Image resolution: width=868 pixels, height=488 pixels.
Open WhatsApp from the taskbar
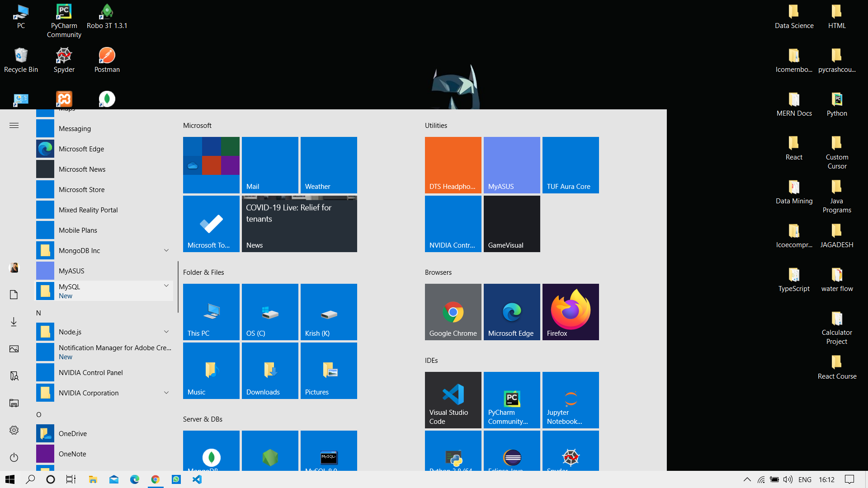[176, 479]
